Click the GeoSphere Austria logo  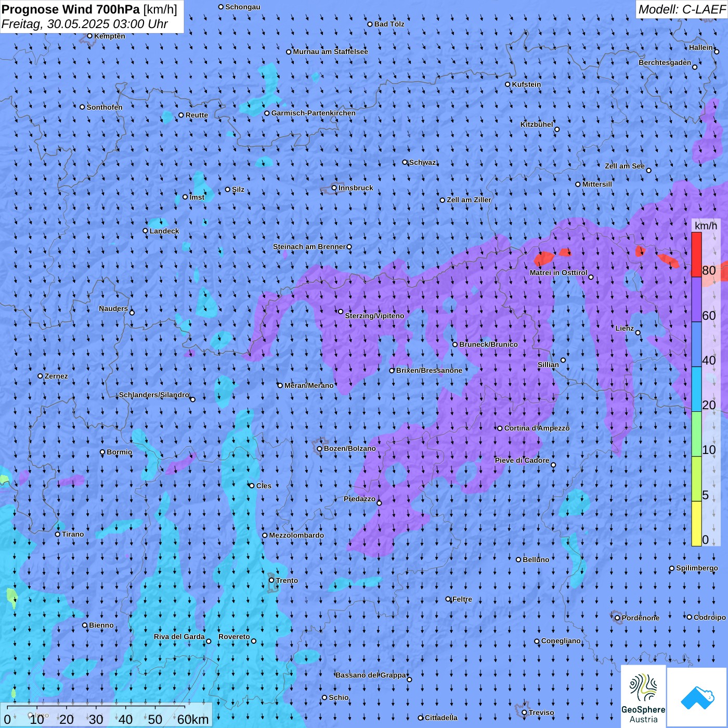pyautogui.click(x=643, y=697)
